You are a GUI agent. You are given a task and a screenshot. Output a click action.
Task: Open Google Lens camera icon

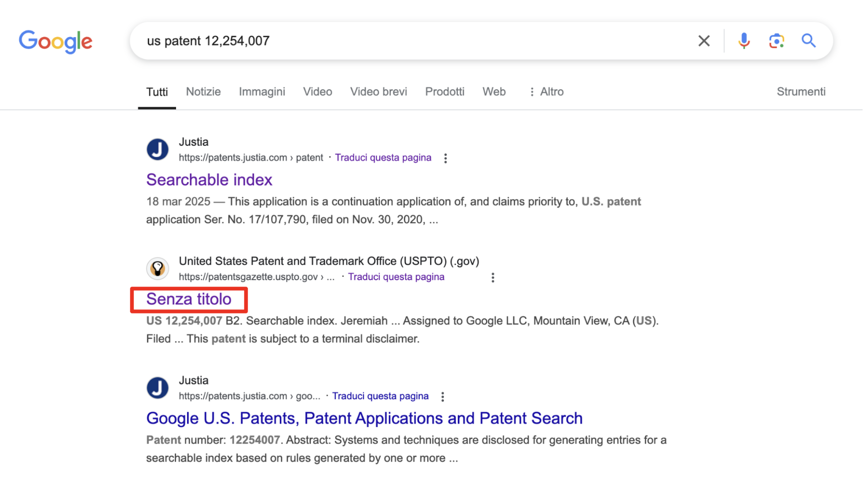pos(776,41)
